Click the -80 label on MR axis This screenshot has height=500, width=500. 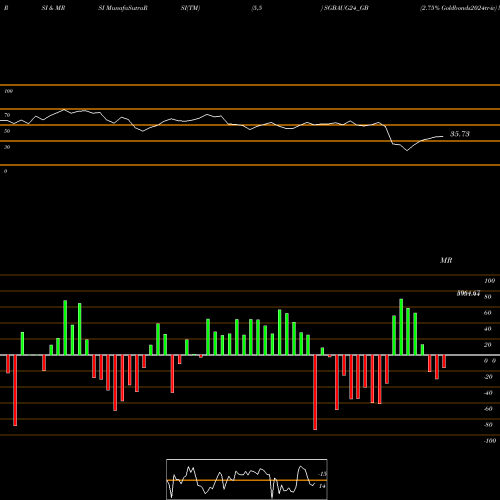click(x=488, y=425)
